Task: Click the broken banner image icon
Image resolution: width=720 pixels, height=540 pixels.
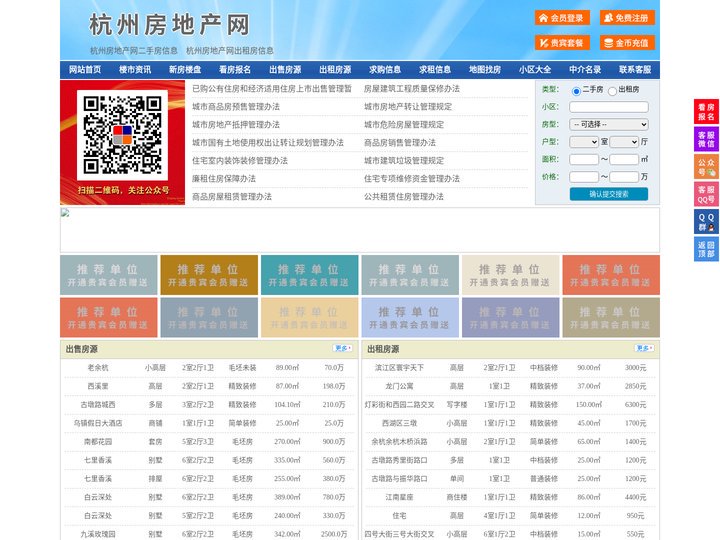Action: (65, 213)
